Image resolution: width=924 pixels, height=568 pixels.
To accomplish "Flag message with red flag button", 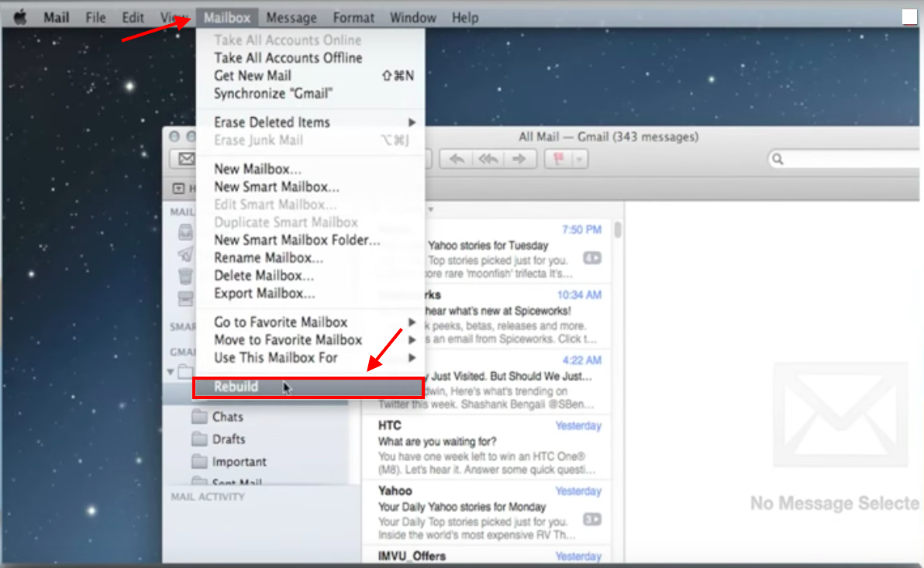I will pyautogui.click(x=558, y=159).
